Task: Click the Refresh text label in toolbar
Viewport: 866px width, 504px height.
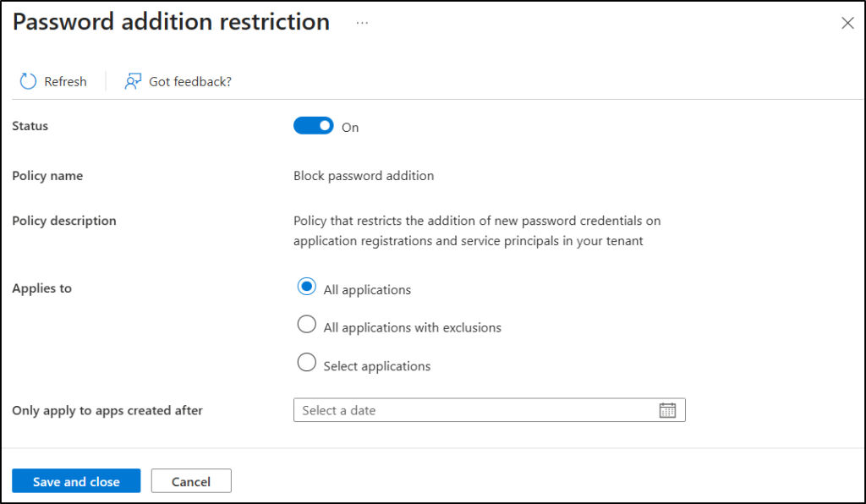Action: click(x=65, y=82)
